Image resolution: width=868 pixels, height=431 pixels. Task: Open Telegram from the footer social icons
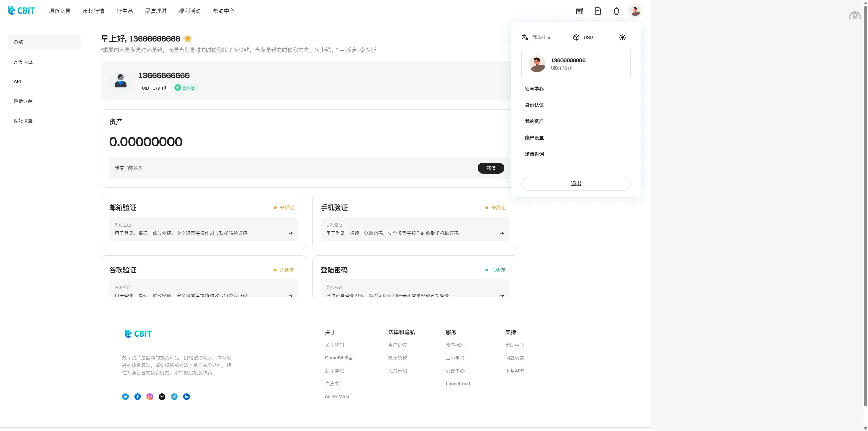(174, 397)
